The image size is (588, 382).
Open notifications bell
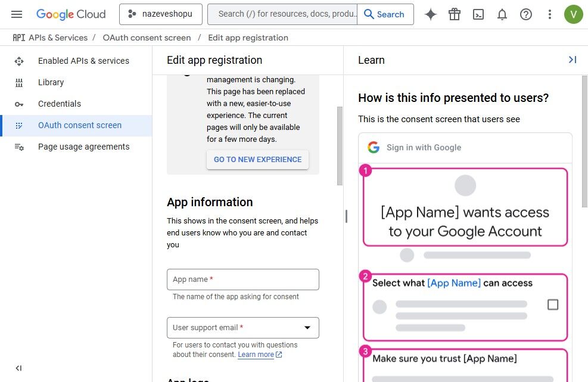pos(502,14)
